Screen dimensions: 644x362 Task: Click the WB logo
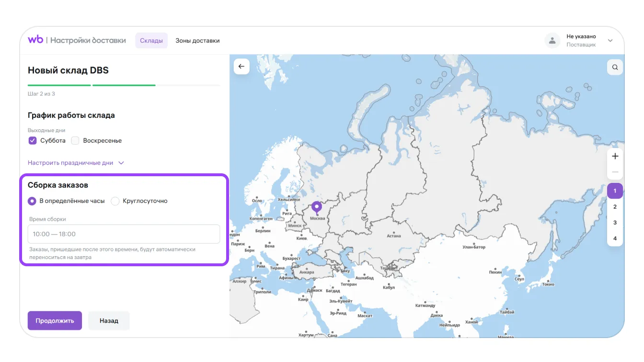coord(35,40)
